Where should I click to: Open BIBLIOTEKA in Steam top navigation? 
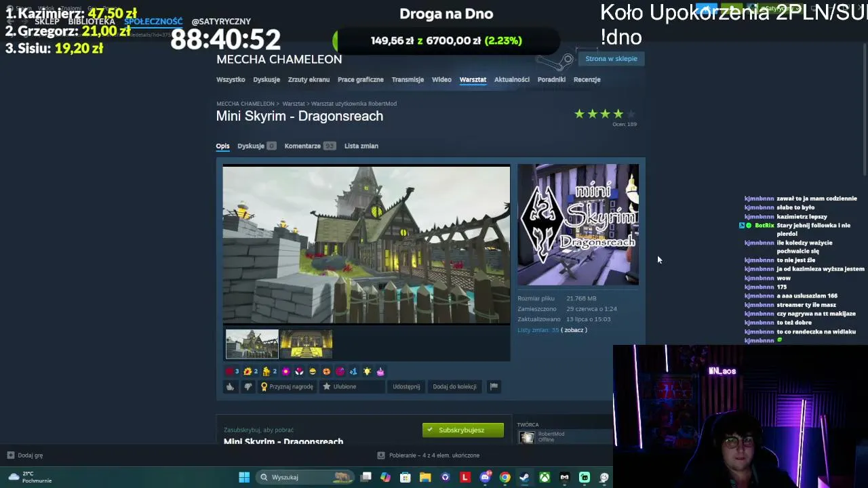tap(92, 22)
